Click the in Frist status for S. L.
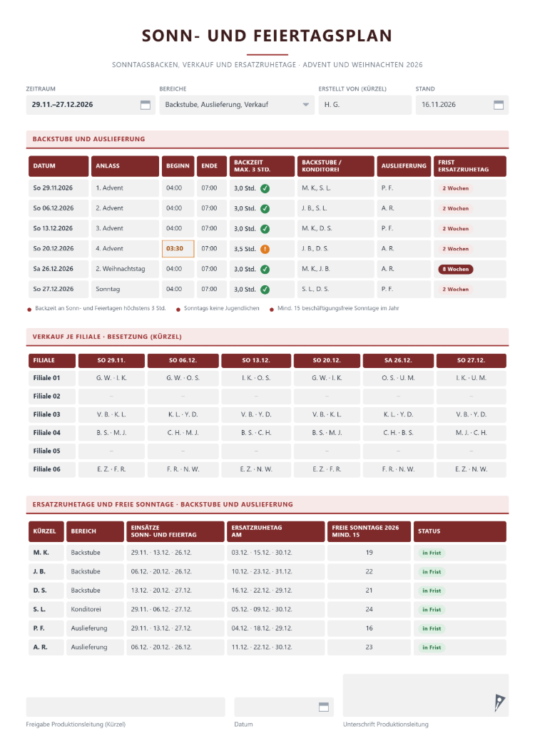The height and width of the screenshot is (756, 535). 432,609
